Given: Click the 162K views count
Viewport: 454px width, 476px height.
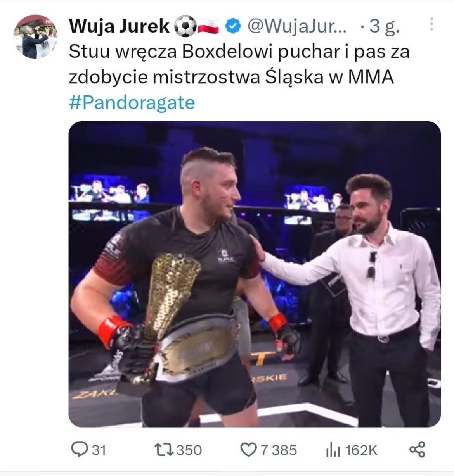Looking at the screenshot, I should click(x=361, y=450).
